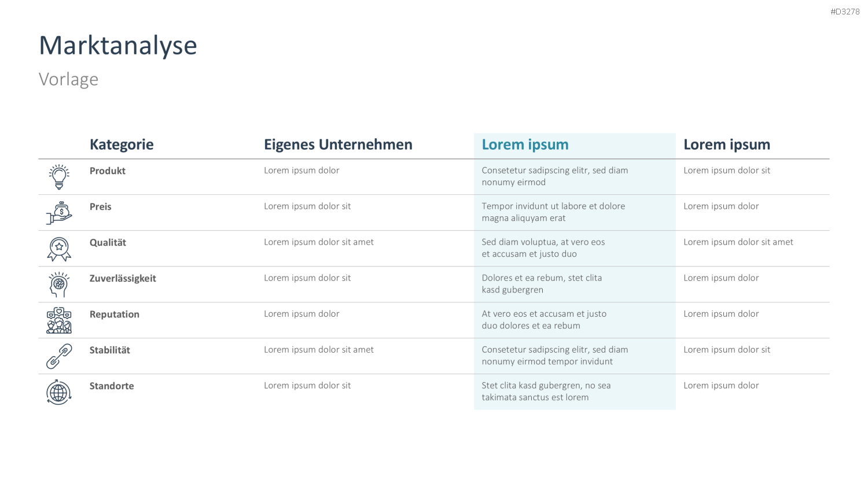Image resolution: width=868 pixels, height=488 pixels.
Task: Click the globe icon beside Standorte
Action: coord(59,393)
